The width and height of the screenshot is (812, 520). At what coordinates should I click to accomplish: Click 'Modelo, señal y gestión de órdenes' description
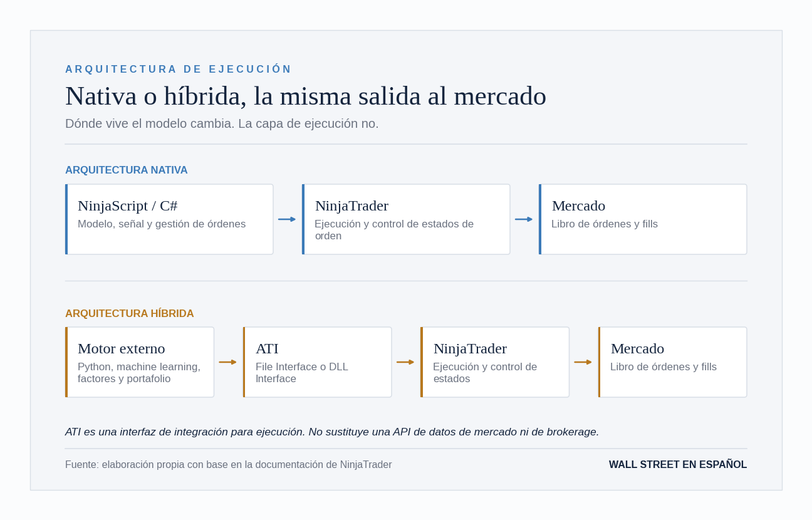coord(162,224)
